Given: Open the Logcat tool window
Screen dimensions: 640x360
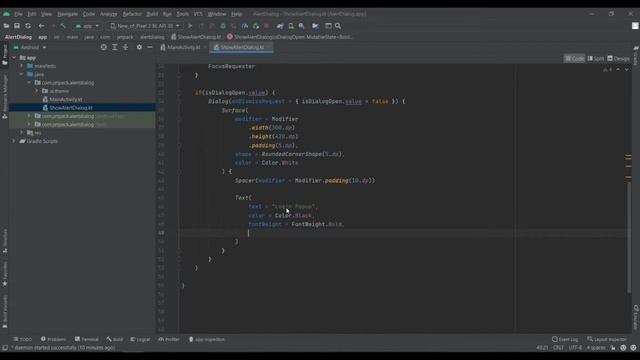Looking at the screenshot, I should pos(140,339).
